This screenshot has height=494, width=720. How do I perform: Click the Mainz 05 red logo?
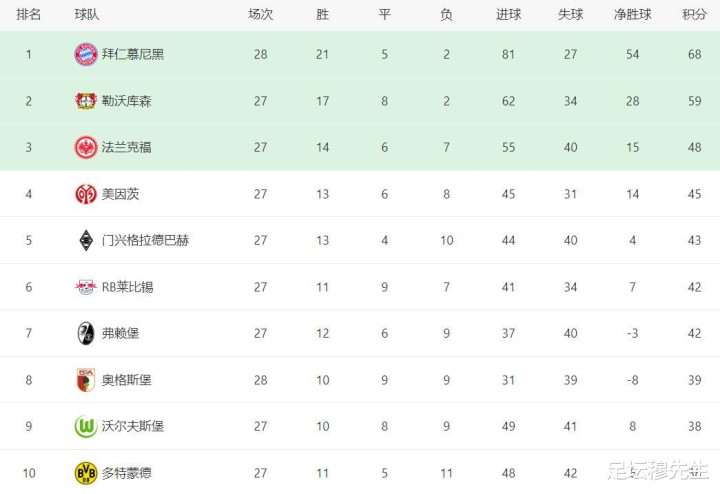pyautogui.click(x=86, y=194)
